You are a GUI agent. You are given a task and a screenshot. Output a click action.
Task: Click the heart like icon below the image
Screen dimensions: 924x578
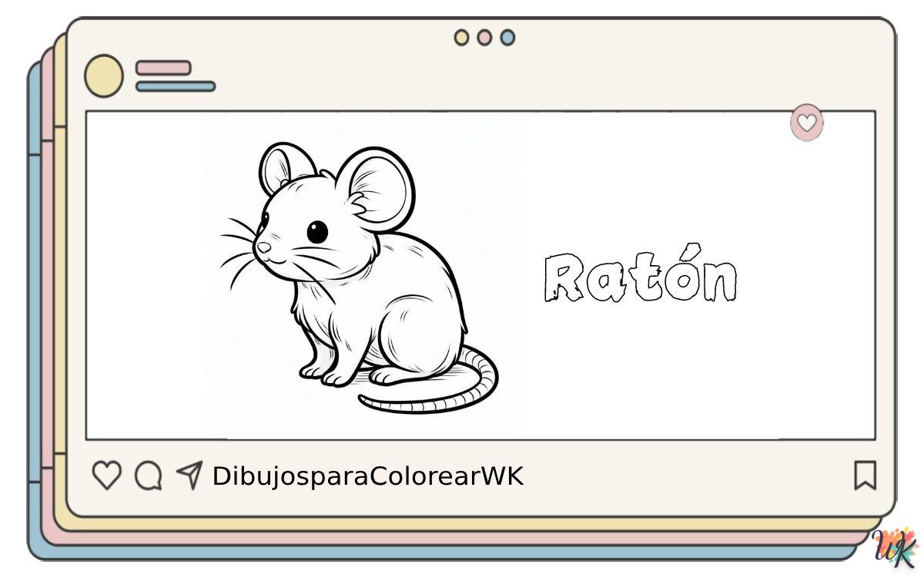pos(106,476)
